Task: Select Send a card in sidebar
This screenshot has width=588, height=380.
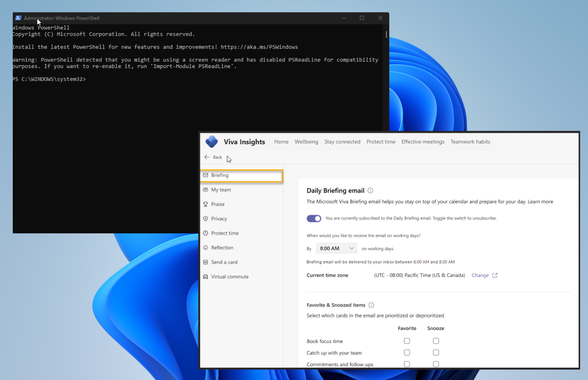Action: point(241,262)
